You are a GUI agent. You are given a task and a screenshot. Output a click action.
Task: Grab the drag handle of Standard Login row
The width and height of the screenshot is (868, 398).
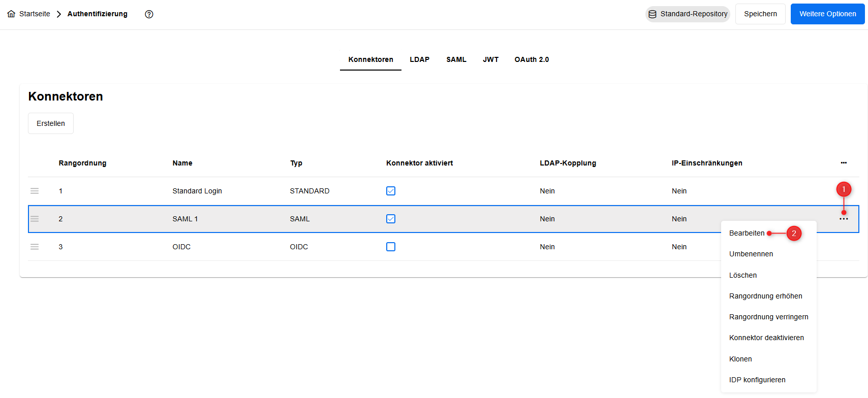coord(35,191)
